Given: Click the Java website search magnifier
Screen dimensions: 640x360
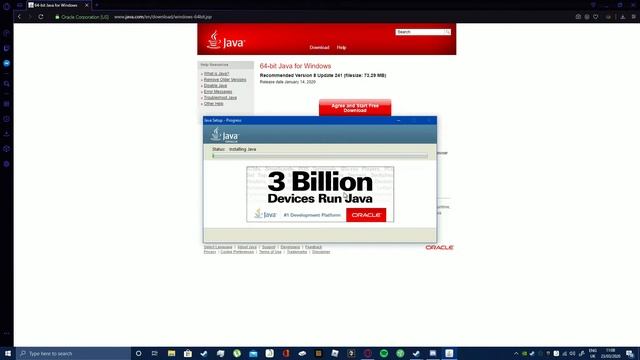Looking at the screenshot, I should click(x=448, y=32).
